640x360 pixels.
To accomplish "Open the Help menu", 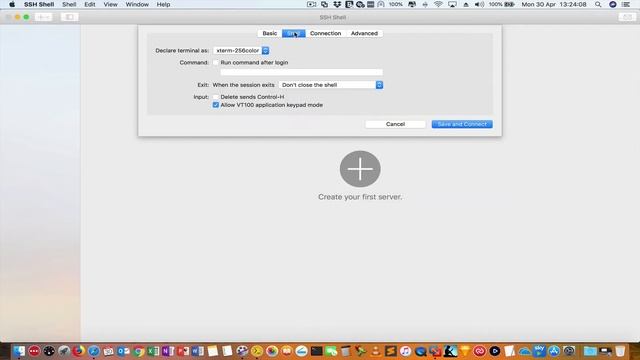I will point(163,4).
